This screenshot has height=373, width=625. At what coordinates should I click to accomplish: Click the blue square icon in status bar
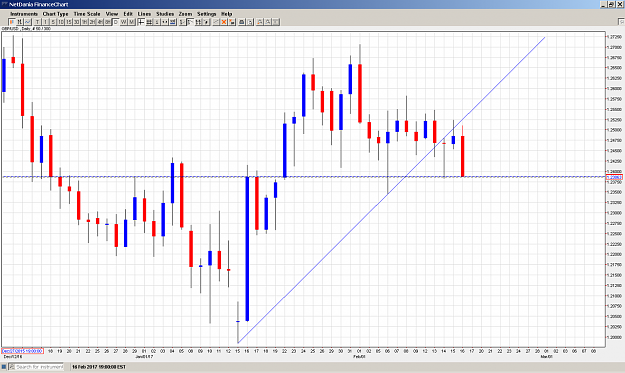click(4, 367)
